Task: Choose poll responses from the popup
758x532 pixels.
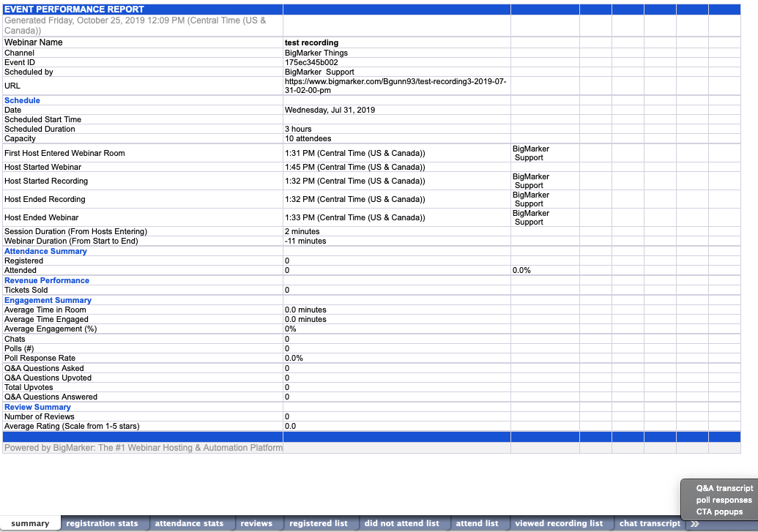Action: (x=724, y=500)
